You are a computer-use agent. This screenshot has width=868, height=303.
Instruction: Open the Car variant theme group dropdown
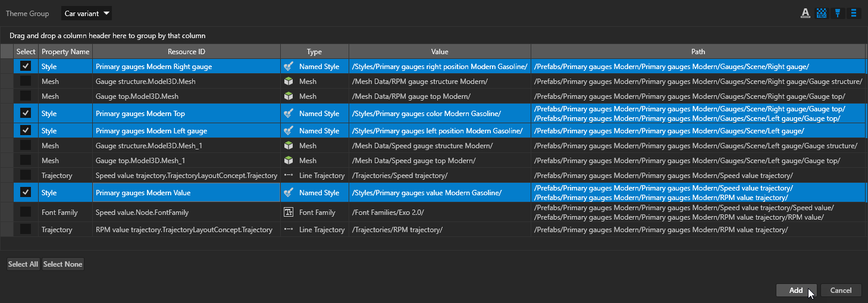point(86,13)
